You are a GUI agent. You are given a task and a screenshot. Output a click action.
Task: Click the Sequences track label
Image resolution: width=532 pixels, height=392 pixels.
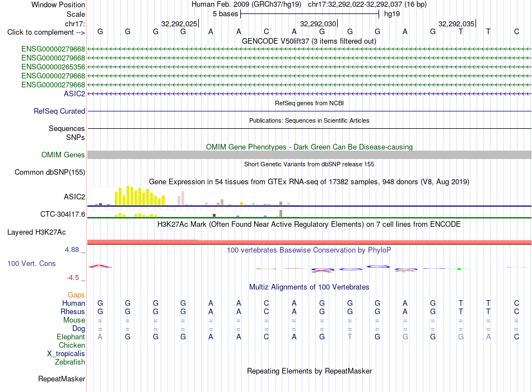click(x=67, y=128)
